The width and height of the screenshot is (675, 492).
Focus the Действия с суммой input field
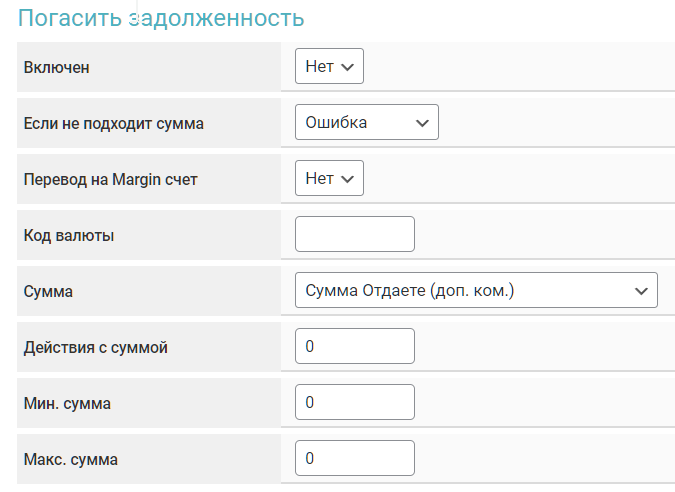click(354, 347)
